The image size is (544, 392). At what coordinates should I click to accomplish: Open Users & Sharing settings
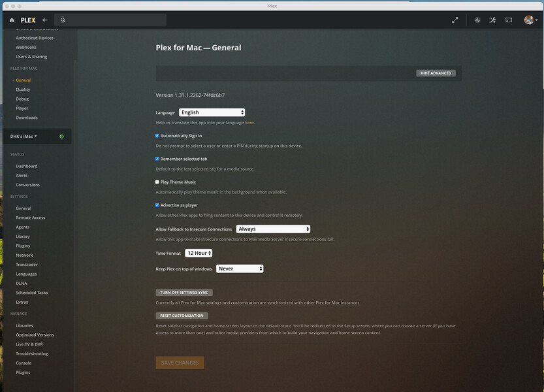click(31, 57)
